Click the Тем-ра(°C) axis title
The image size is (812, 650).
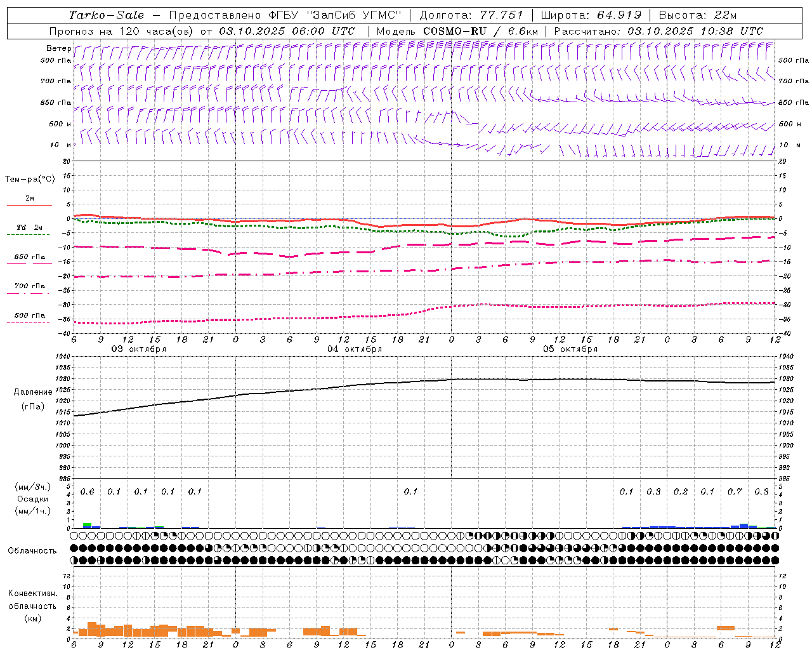(30, 180)
